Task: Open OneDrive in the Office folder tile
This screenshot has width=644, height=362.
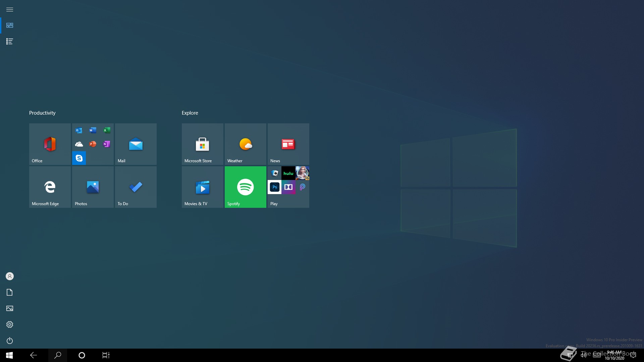Action: coord(79,144)
